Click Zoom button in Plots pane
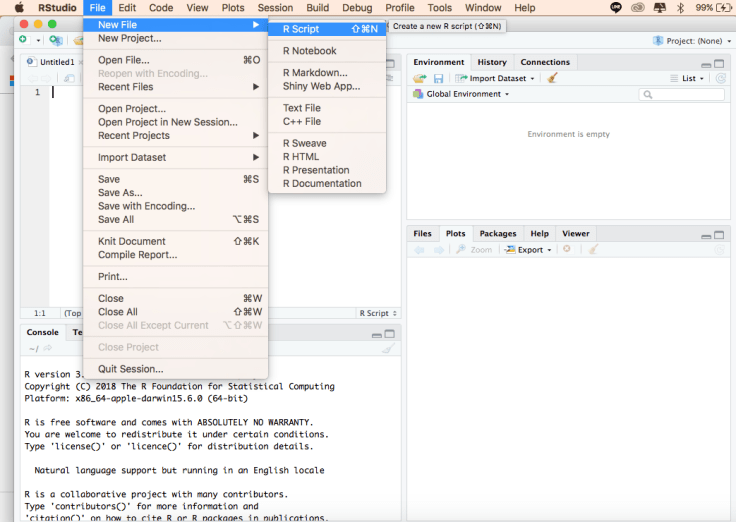Screen dimensions: 736x522 (474, 250)
